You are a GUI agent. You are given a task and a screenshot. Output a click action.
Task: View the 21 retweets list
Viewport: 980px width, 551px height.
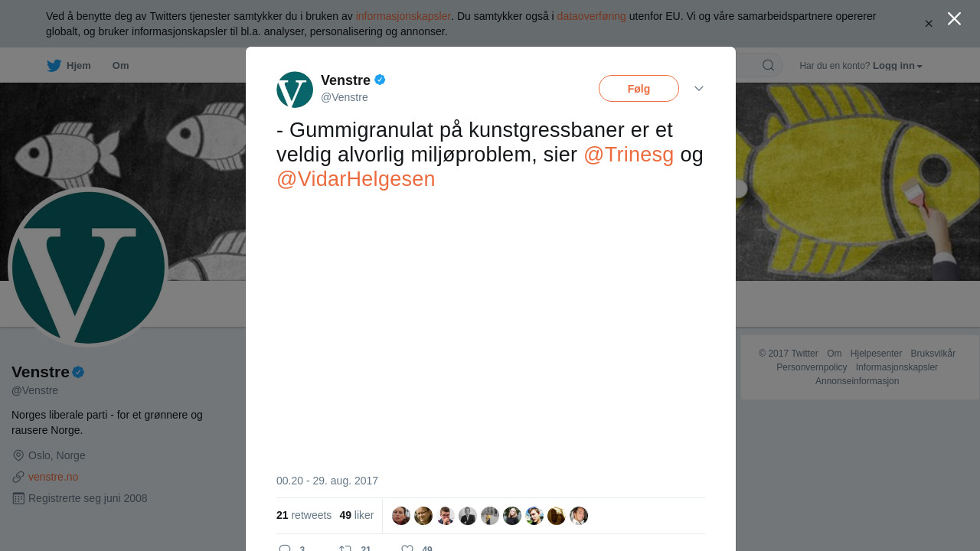click(x=304, y=515)
